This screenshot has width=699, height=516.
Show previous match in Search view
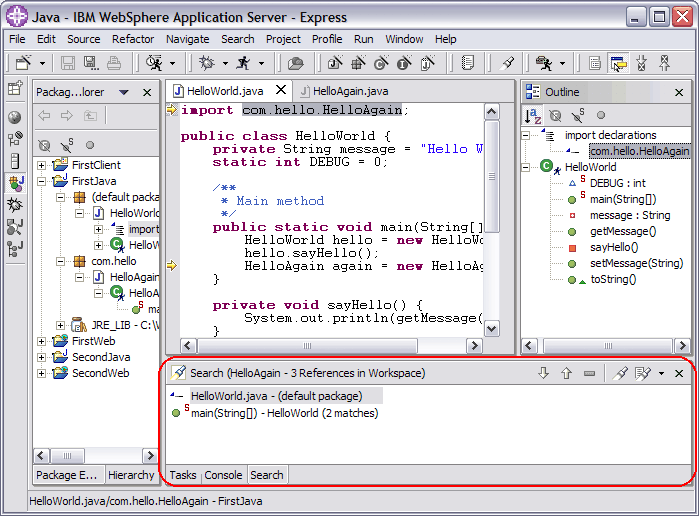point(566,373)
